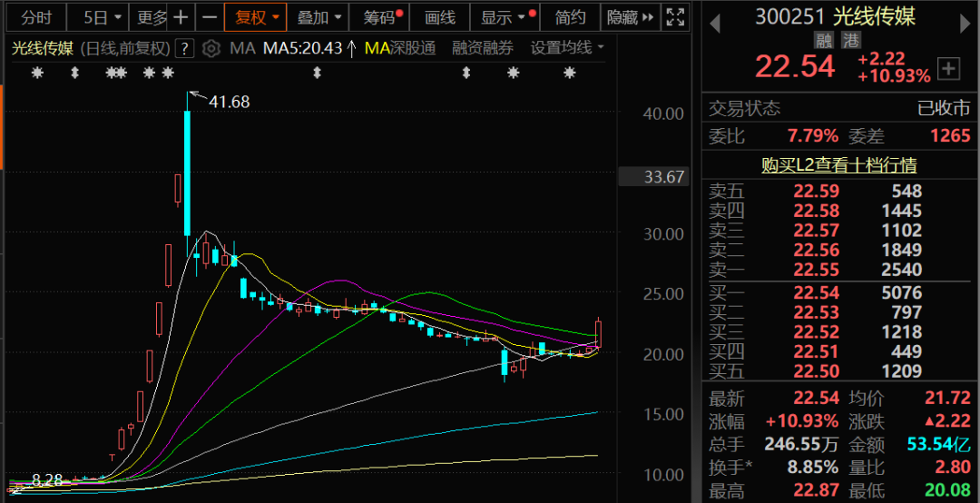Image resolution: width=980 pixels, height=503 pixels.
Task: Toggle the 简约 simple view mode
Action: [x=571, y=17]
